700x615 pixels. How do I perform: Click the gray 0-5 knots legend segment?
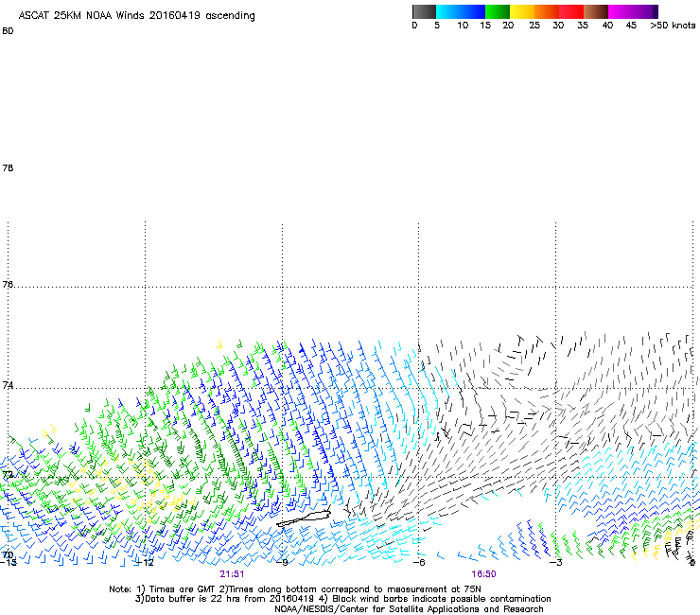coord(424,11)
